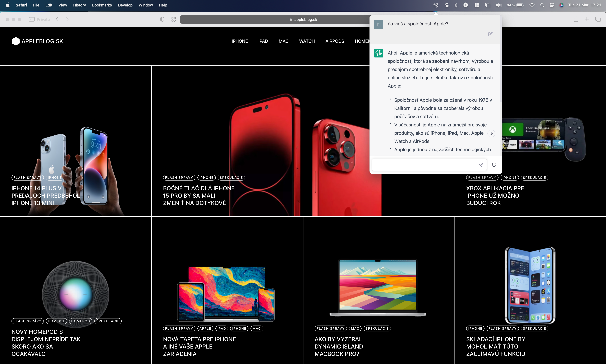Go forward with Safari forward arrow
This screenshot has height=364, width=606.
coord(67,19)
